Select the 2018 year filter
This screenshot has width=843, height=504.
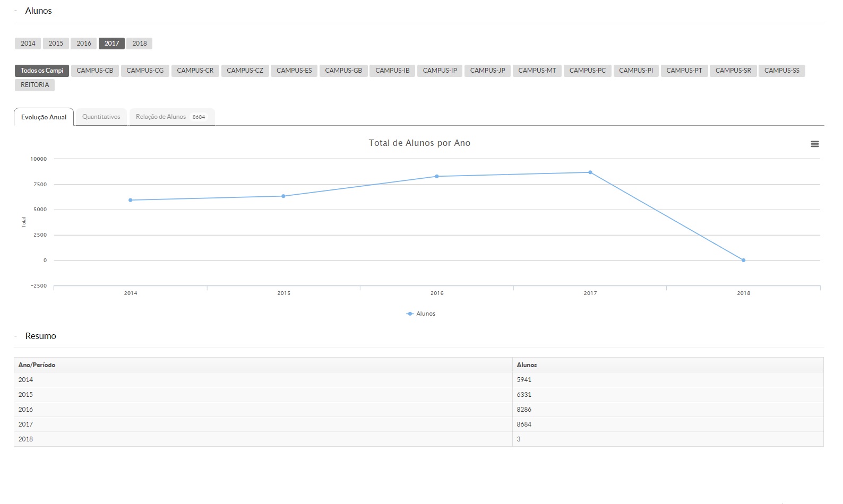(x=139, y=44)
